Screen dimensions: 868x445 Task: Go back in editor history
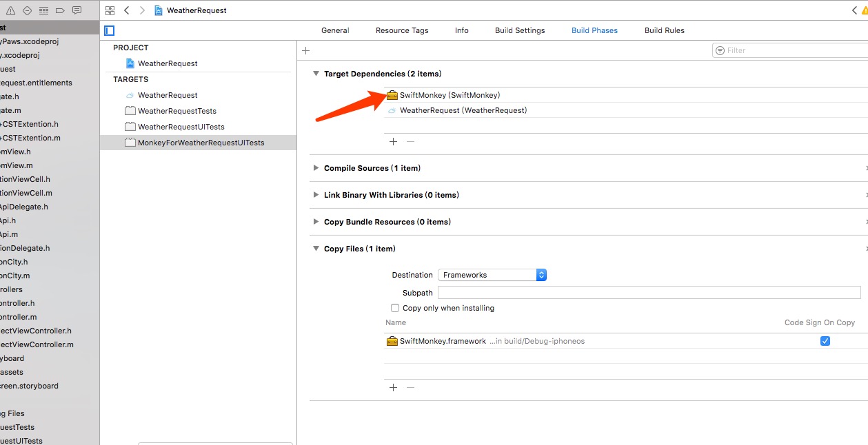point(127,10)
